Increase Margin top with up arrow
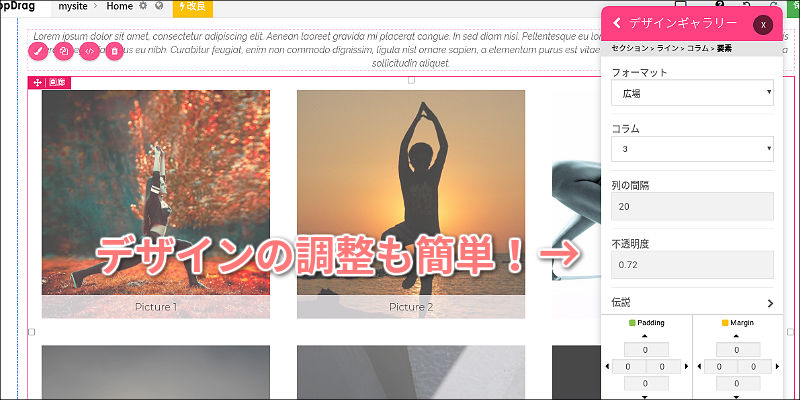Screen dimensions: 800x400 click(736, 336)
